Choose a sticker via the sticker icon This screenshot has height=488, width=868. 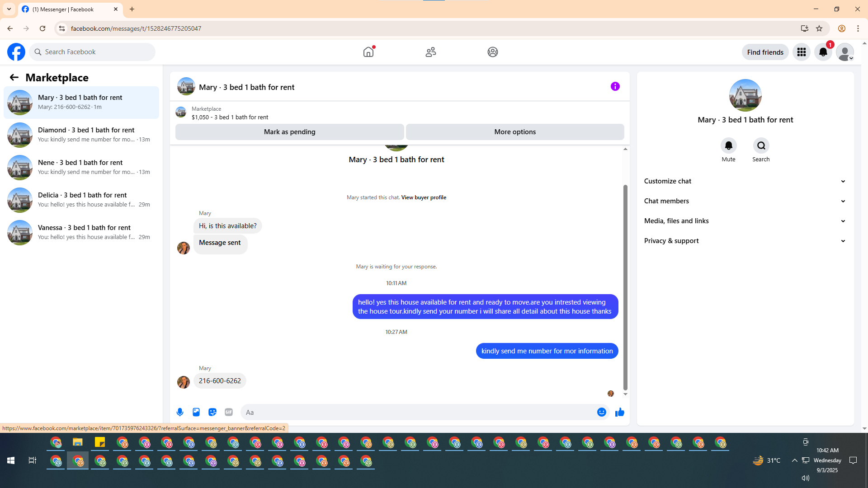212,412
